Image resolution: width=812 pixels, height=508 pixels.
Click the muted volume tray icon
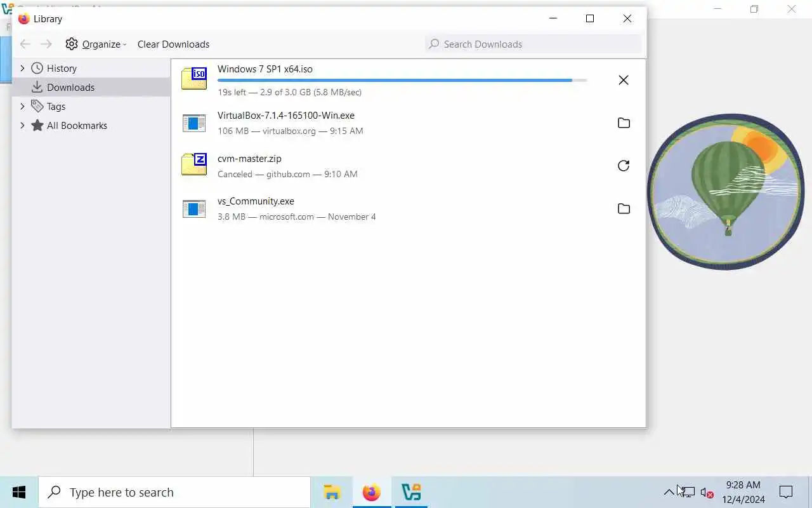707,493
